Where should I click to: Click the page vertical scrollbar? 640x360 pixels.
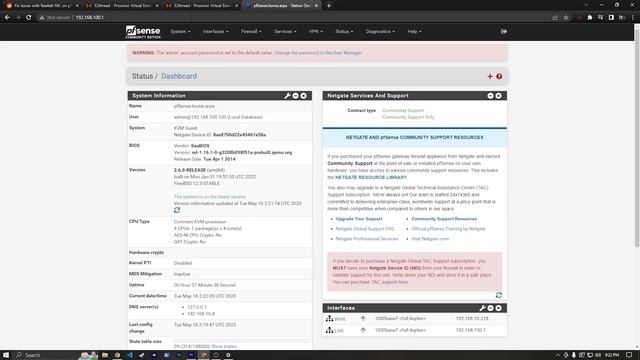637,138
